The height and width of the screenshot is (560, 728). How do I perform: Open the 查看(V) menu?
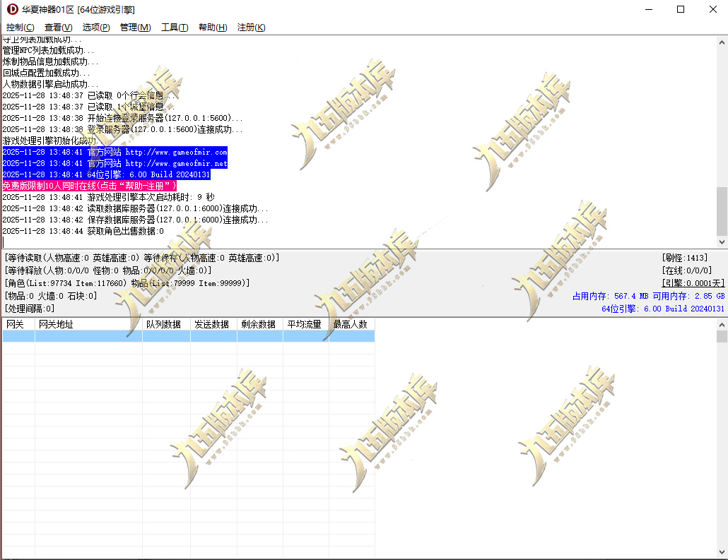click(x=58, y=28)
